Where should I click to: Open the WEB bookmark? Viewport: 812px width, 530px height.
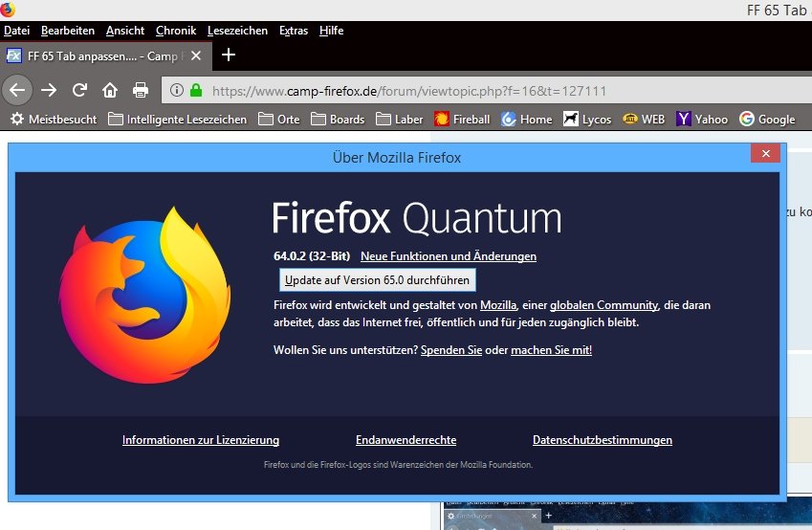point(644,120)
